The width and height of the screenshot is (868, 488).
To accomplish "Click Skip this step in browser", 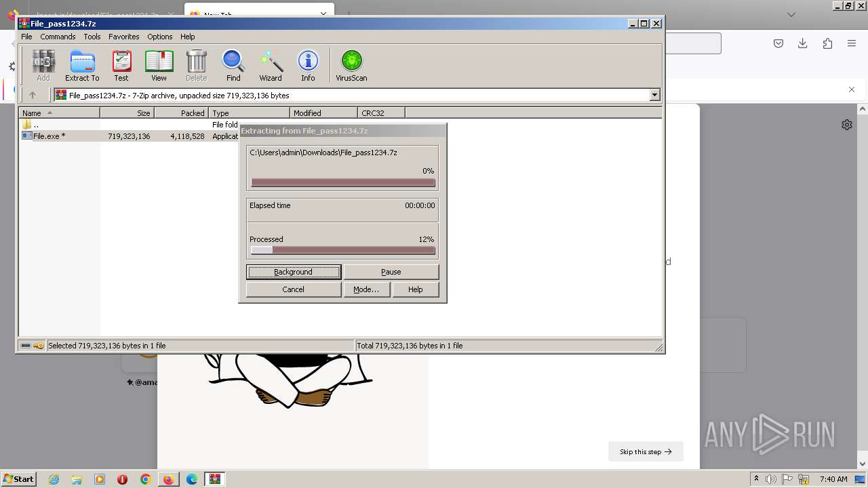I will 646,451.
